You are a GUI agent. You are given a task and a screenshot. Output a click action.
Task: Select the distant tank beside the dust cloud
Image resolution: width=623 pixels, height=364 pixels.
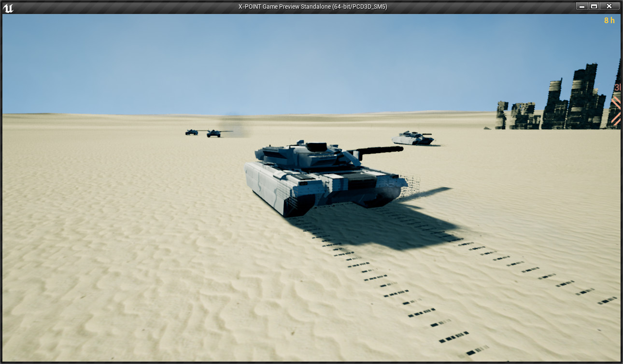(214, 133)
